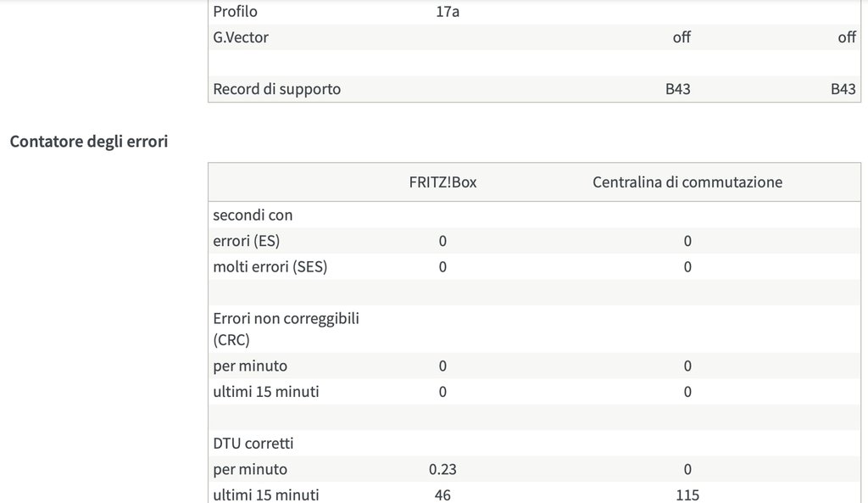Screen dimensions: 868x503
Task: Click per minuto under DTU corretti
Action: 250,469
